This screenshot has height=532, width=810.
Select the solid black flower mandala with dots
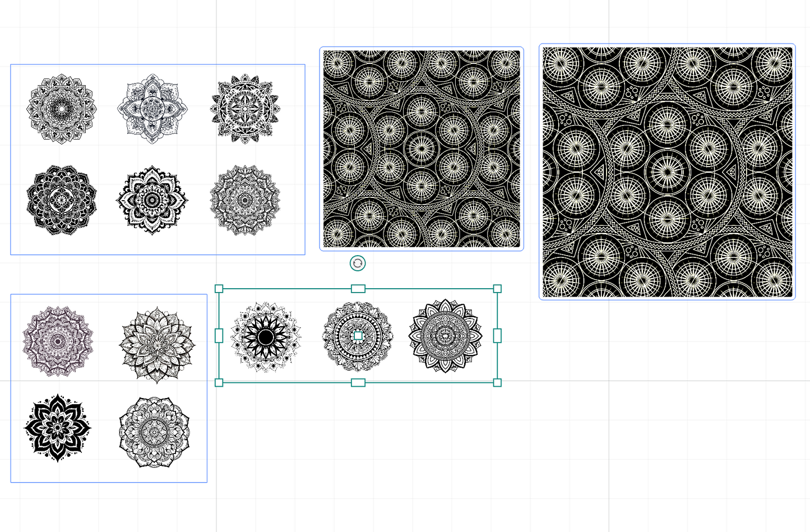(x=57, y=427)
